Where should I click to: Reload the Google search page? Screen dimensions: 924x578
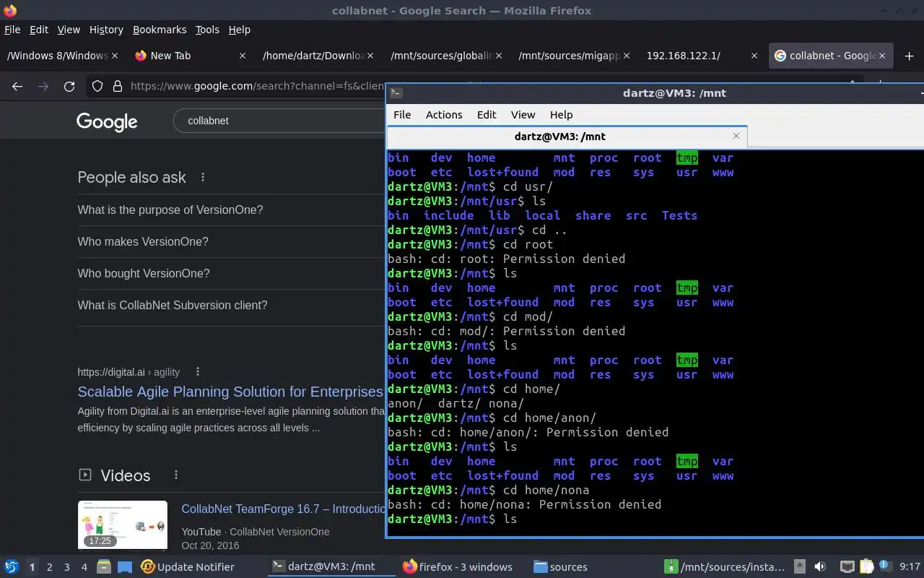[69, 86]
